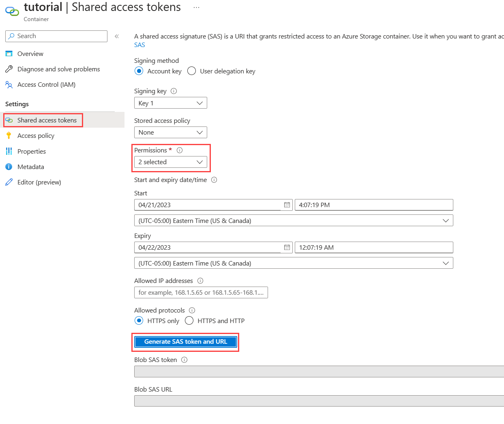This screenshot has width=504, height=424.
Task: Select Shared access tokens in Settings menu
Action: pyautogui.click(x=47, y=120)
